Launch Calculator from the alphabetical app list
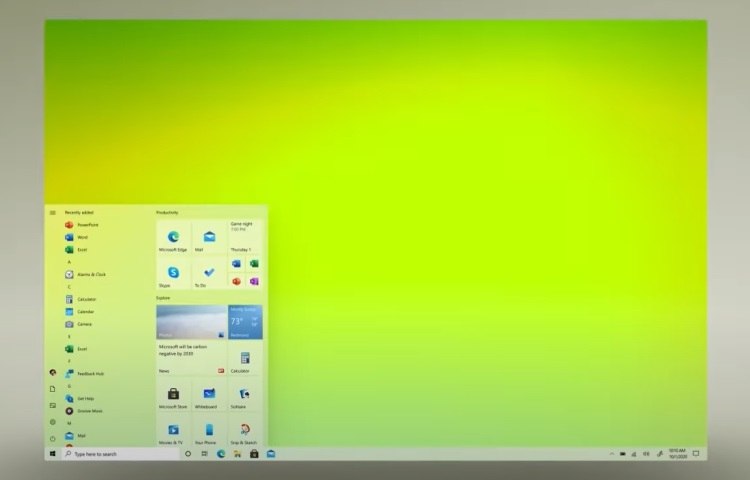Image resolution: width=750 pixels, height=480 pixels. click(x=81, y=299)
